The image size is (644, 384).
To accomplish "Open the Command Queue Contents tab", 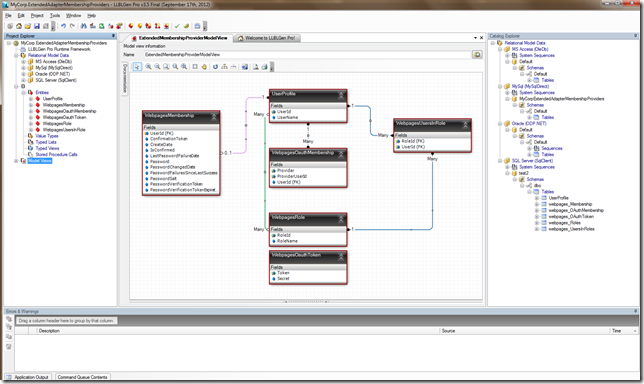I will pos(82,377).
